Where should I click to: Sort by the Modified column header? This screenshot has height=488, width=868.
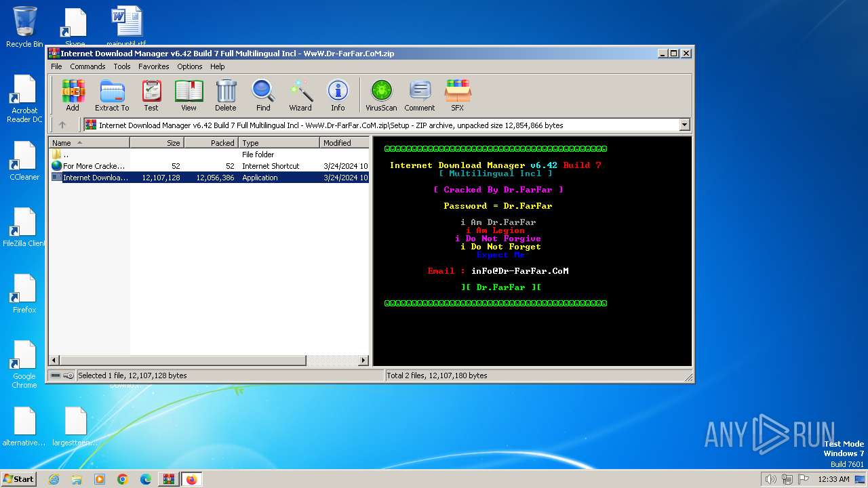pos(344,143)
